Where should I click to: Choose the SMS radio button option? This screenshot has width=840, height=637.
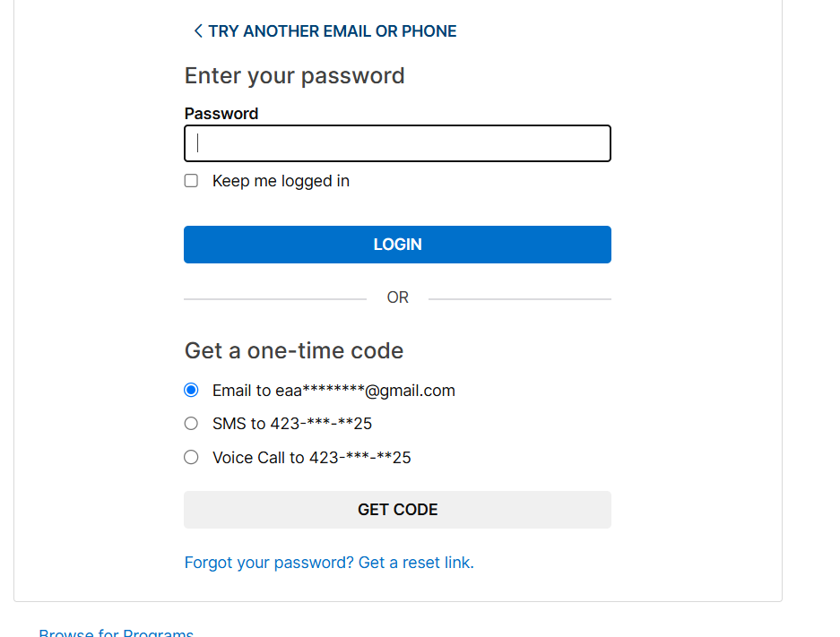[x=191, y=424]
